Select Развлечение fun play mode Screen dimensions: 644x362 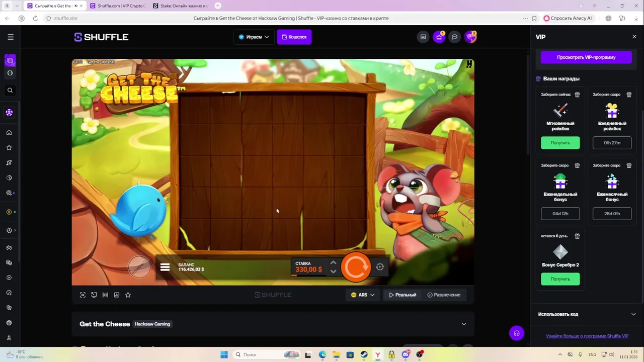[444, 295]
